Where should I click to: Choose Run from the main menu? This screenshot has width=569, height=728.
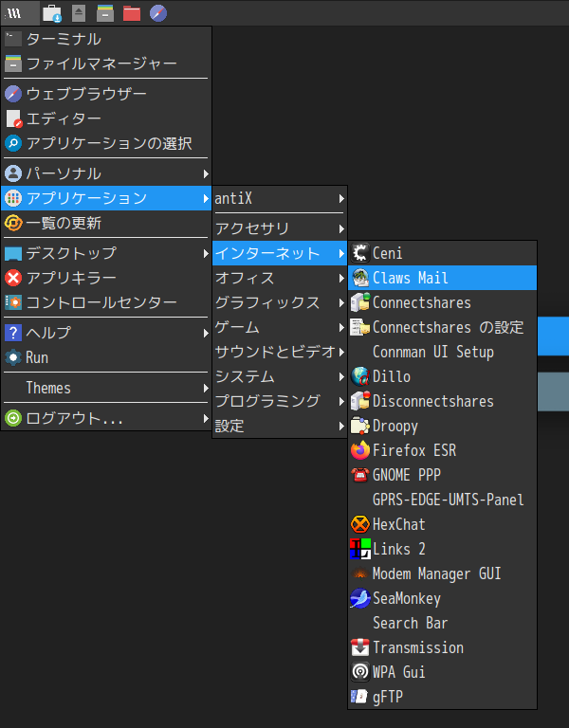[106, 357]
